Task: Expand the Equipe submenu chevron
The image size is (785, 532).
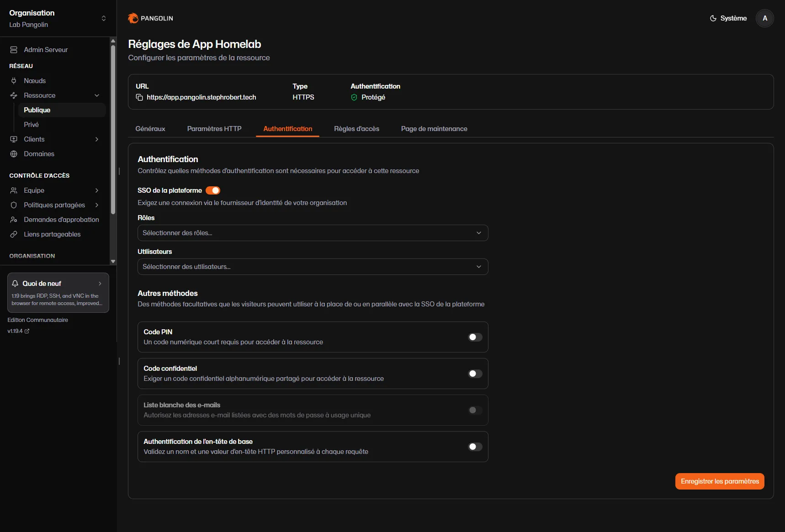Action: tap(97, 190)
